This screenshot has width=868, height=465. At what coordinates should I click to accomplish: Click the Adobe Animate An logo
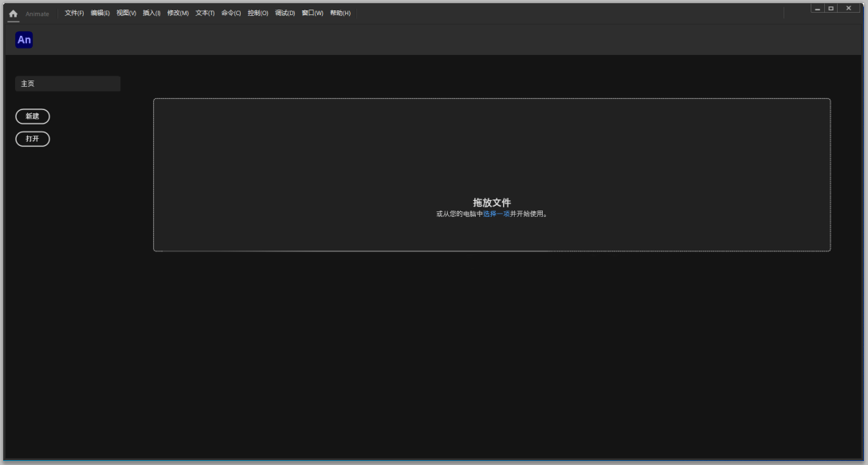pos(24,40)
